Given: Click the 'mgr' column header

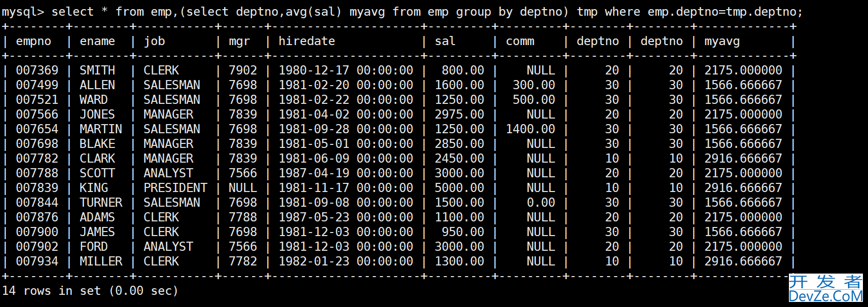Looking at the screenshot, I should point(239,41).
